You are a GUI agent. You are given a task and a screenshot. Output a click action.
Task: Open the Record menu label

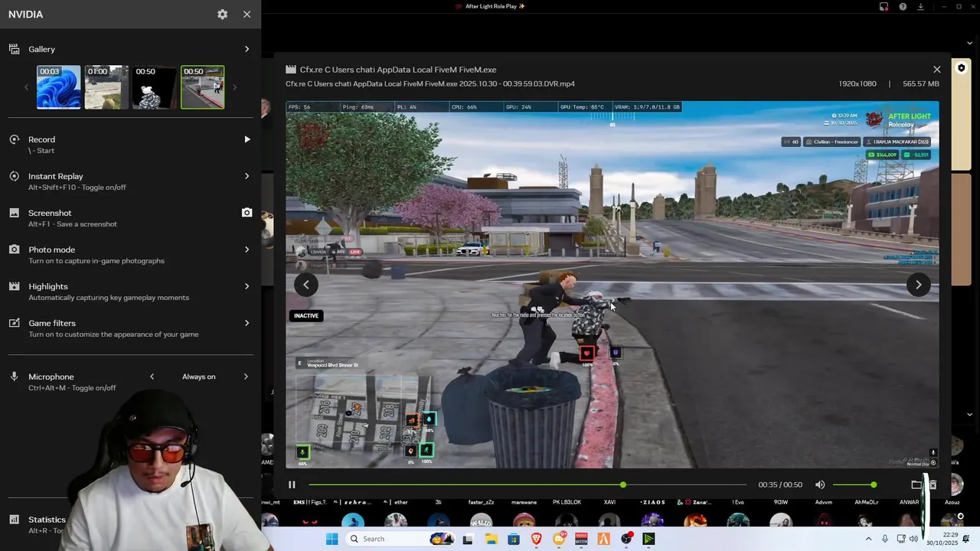[x=41, y=139]
